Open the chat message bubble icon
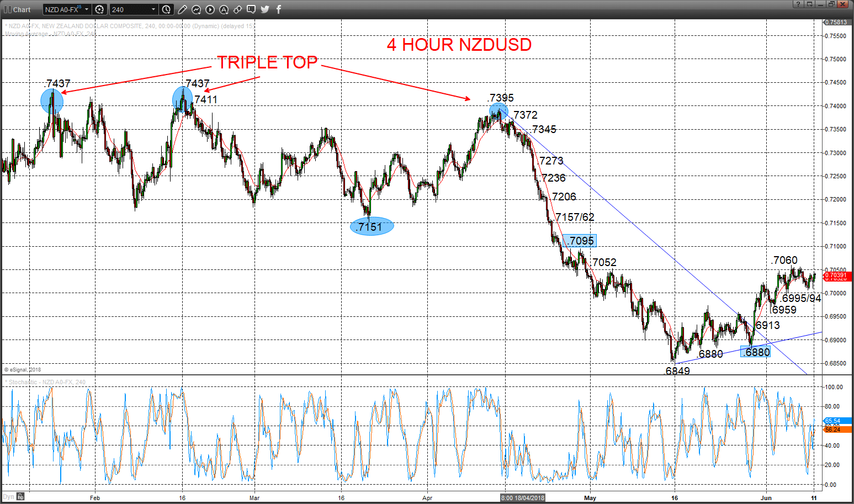Image resolution: width=854 pixels, height=504 pixels. [251, 9]
